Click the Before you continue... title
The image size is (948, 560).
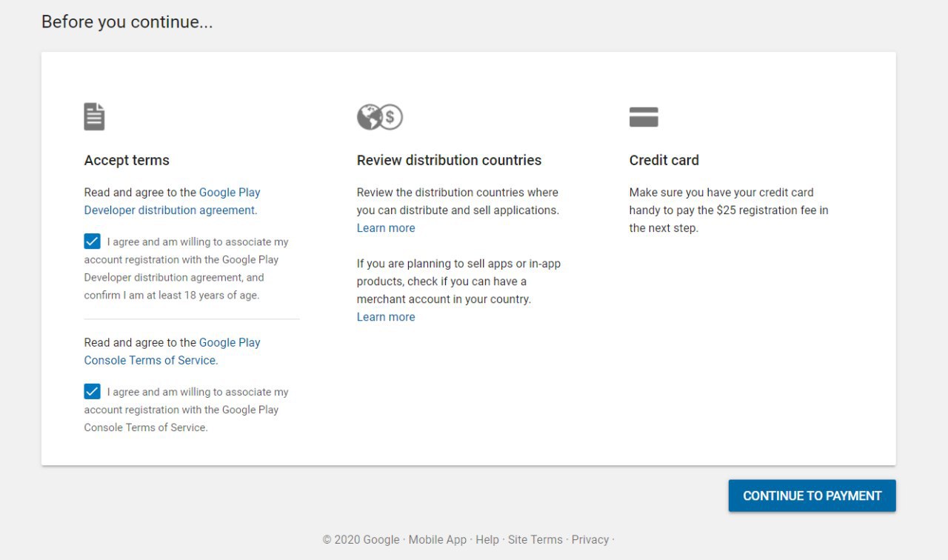tap(127, 22)
